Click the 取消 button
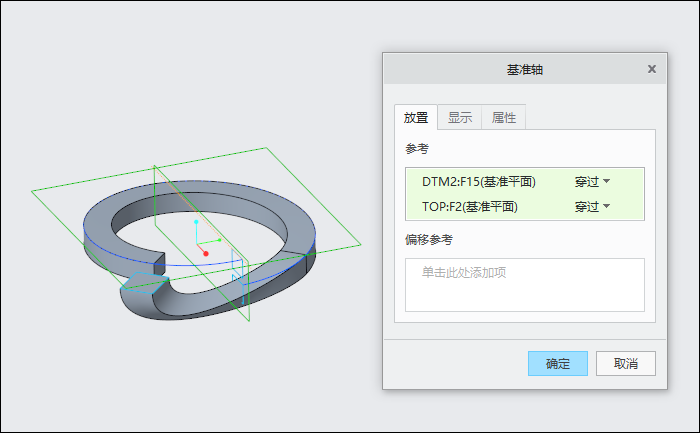The height and width of the screenshot is (433, 700). coord(625,363)
